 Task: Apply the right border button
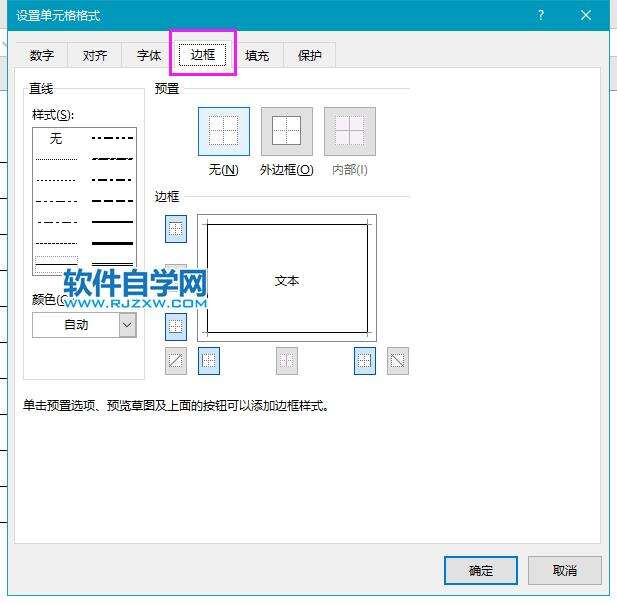[365, 361]
